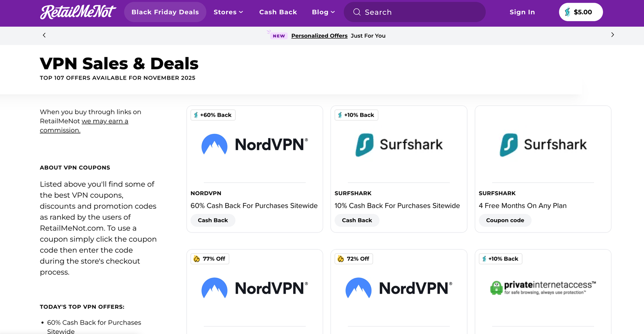644x334 pixels.
Task: Click the fire icon on the 72% Off badge
Action: point(340,258)
